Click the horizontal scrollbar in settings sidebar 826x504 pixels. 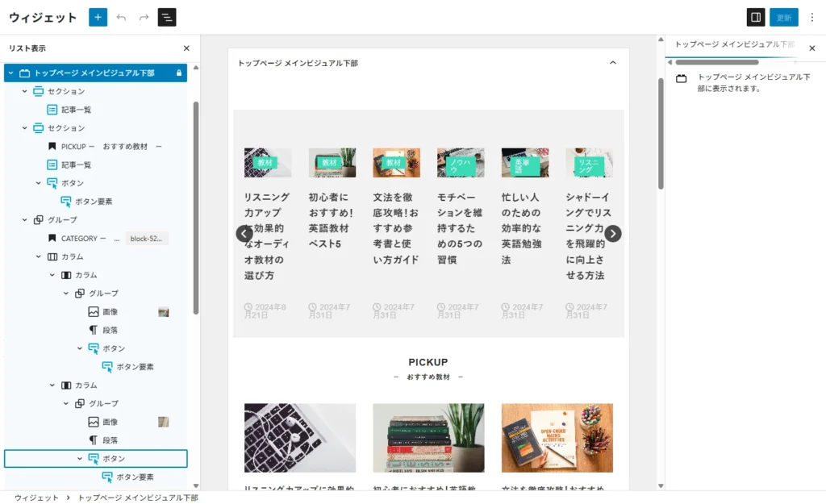tap(716, 62)
